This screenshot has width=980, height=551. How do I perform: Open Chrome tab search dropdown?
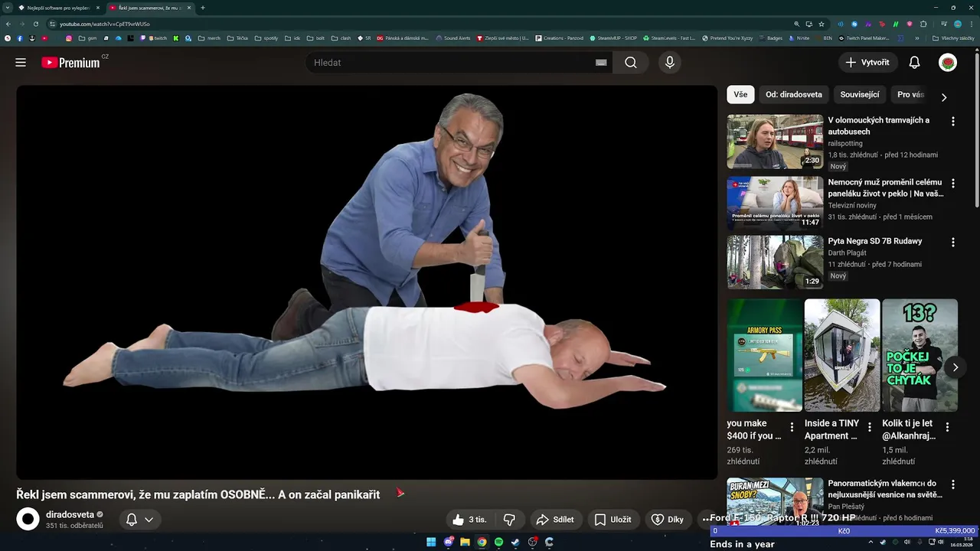pos(8,8)
